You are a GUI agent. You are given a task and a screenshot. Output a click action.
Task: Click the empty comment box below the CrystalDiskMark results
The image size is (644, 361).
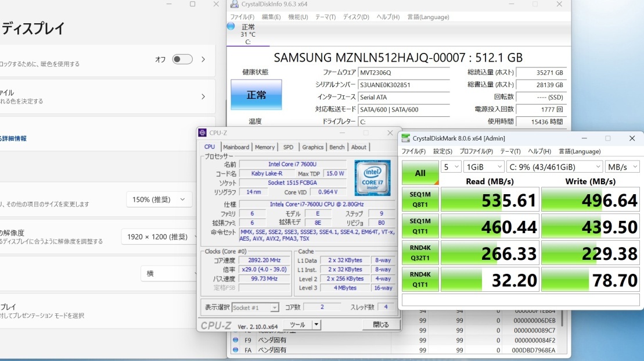[x=520, y=300]
